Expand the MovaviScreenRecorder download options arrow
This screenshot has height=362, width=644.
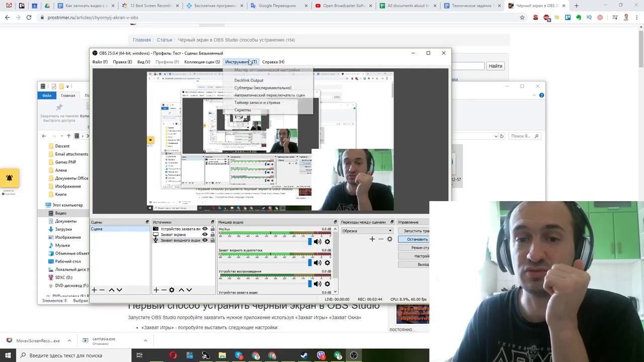[x=69, y=341]
